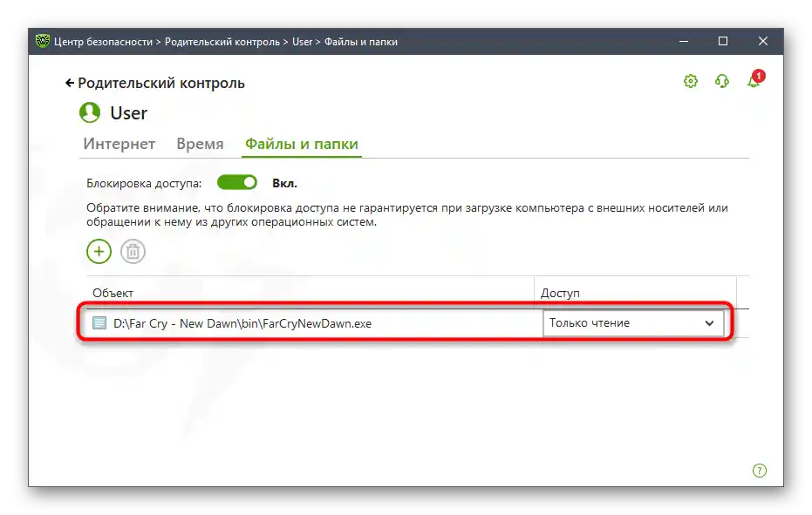The height and width of the screenshot is (515, 812).
Task: Select the Файлы и папки tab
Action: [x=302, y=144]
